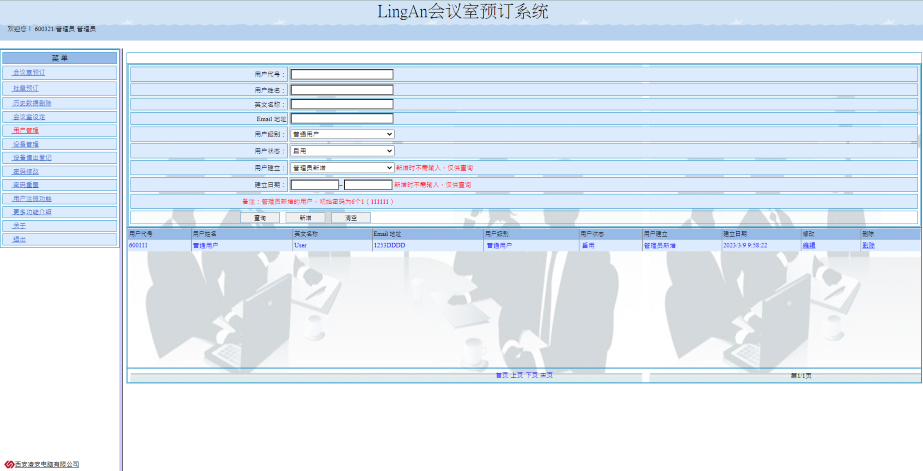Click the 查询 search button

tap(260, 217)
